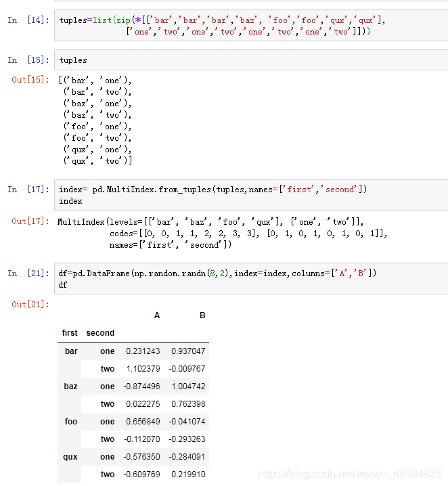Click value -0.112070 in column A

pyautogui.click(x=141, y=439)
